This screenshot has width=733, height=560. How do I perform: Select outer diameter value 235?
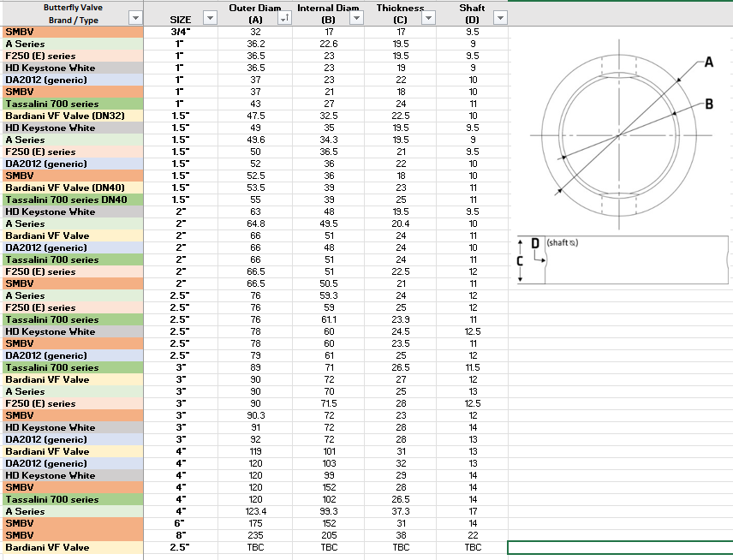[255, 535]
